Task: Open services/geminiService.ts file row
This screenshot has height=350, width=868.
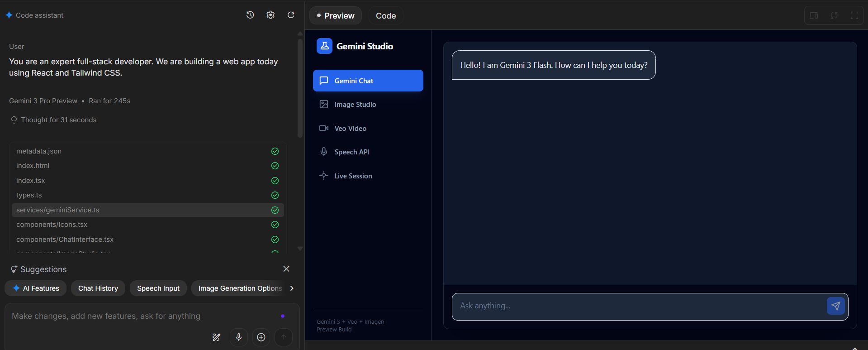Action: (x=148, y=210)
